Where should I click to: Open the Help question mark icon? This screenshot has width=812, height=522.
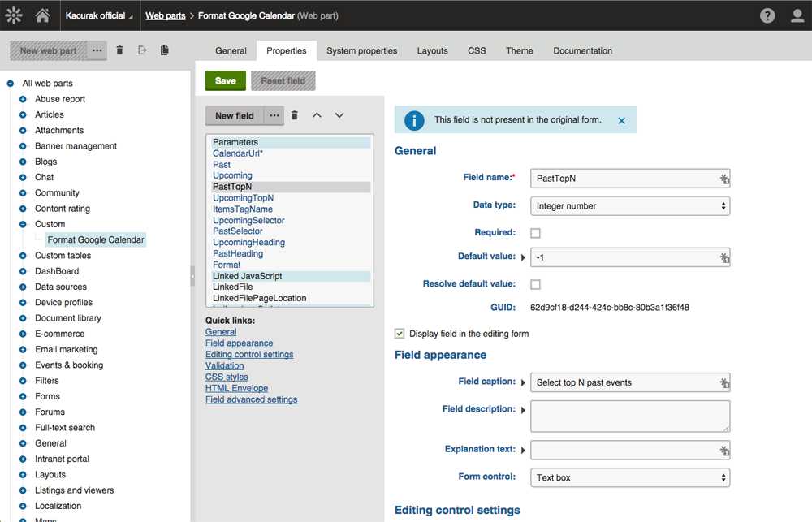point(767,15)
